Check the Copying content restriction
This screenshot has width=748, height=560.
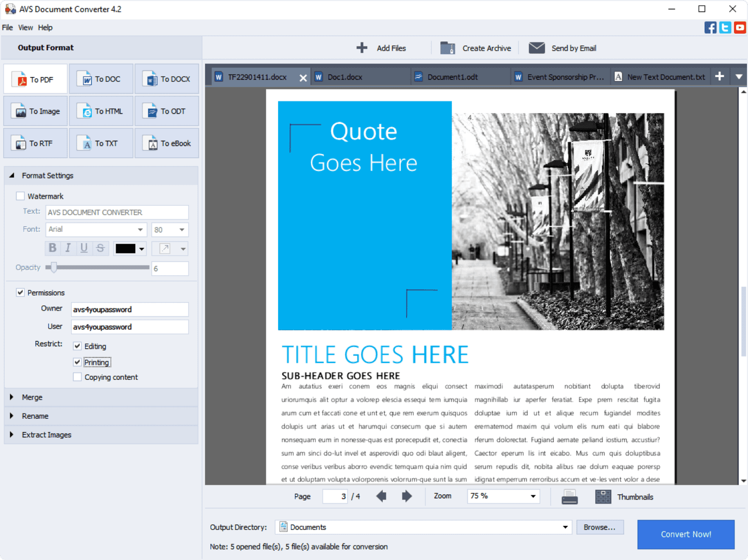point(77,377)
